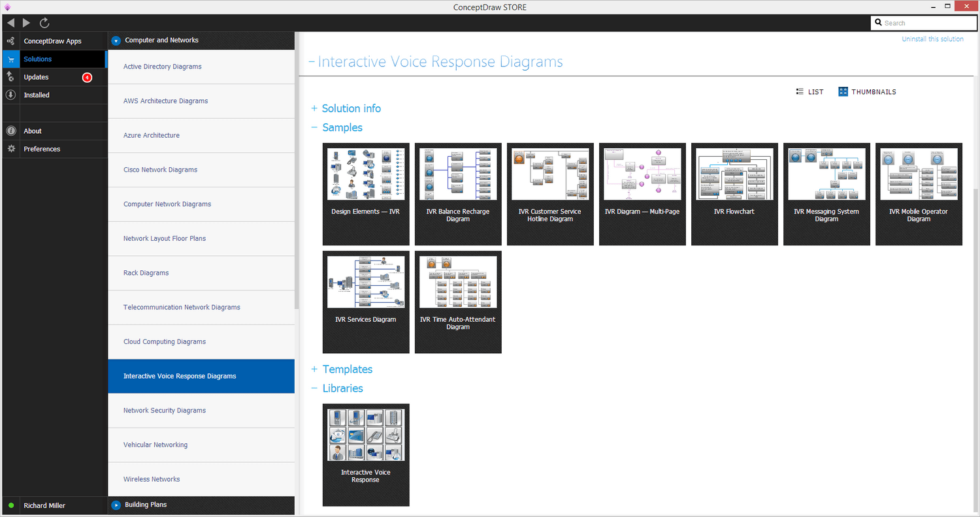
Task: Click the Solutions shopping cart icon
Action: 10,59
